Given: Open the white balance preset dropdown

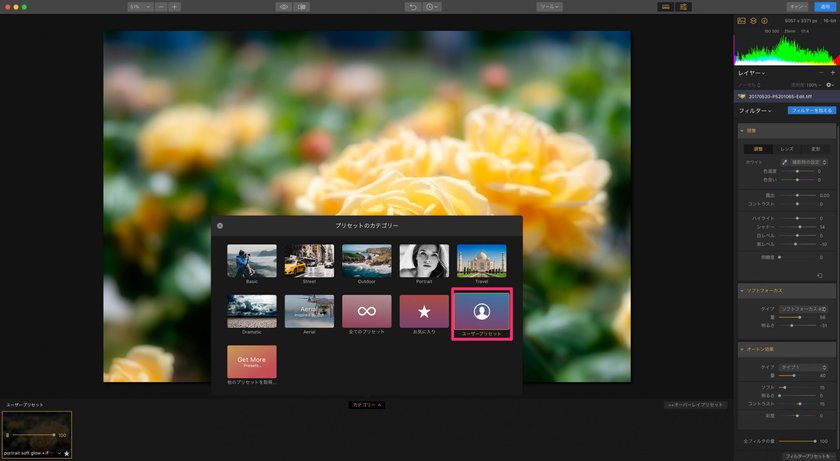Looking at the screenshot, I should coord(809,162).
